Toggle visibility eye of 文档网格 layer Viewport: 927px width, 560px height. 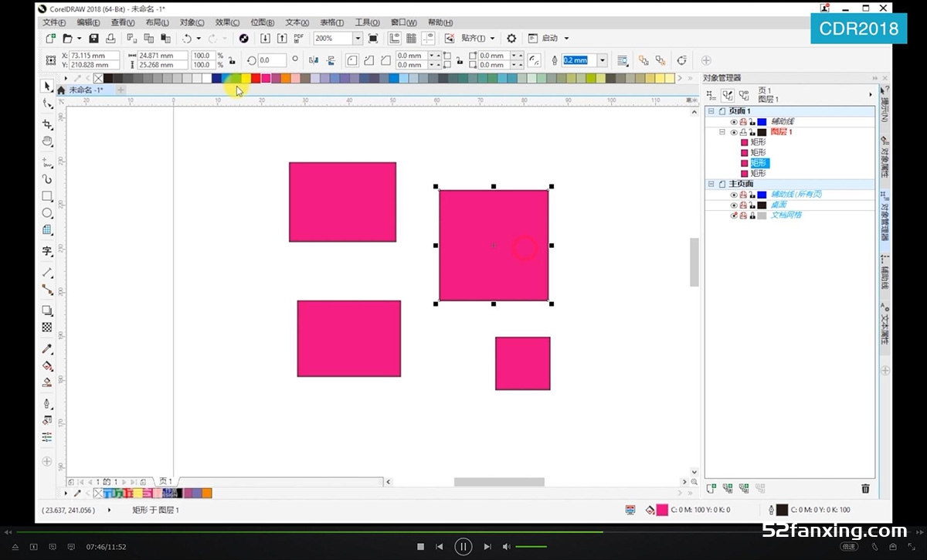pyautogui.click(x=734, y=216)
